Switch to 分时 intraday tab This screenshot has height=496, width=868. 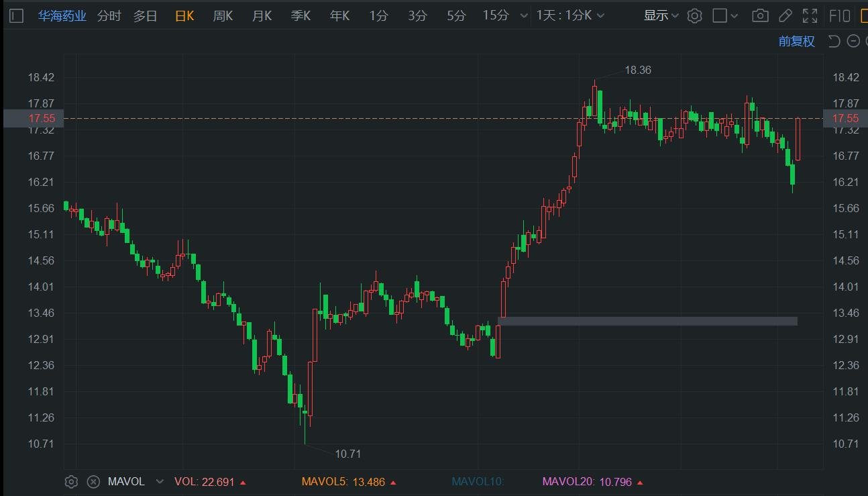point(109,16)
